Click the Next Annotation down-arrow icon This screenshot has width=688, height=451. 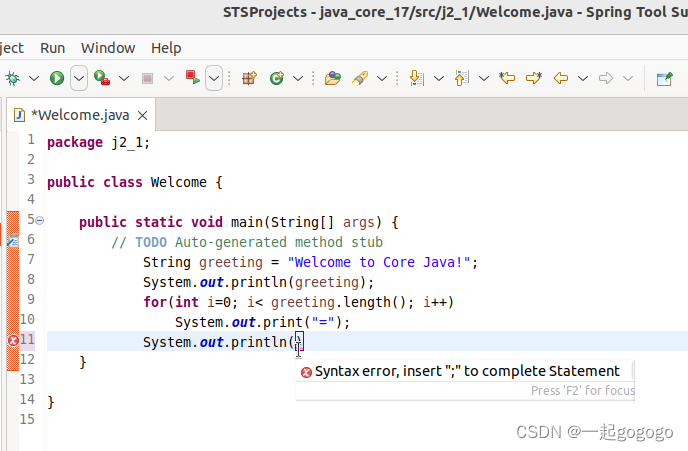tap(416, 78)
